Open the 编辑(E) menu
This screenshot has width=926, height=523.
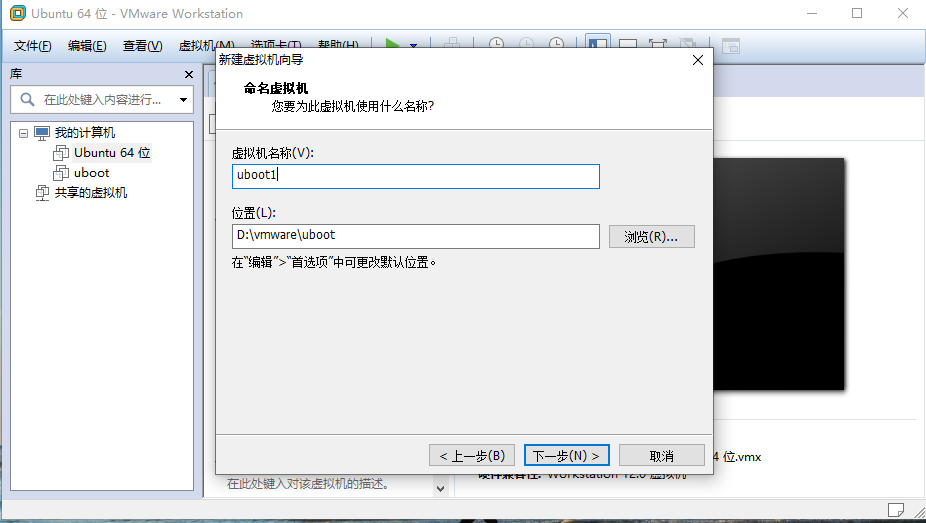87,46
